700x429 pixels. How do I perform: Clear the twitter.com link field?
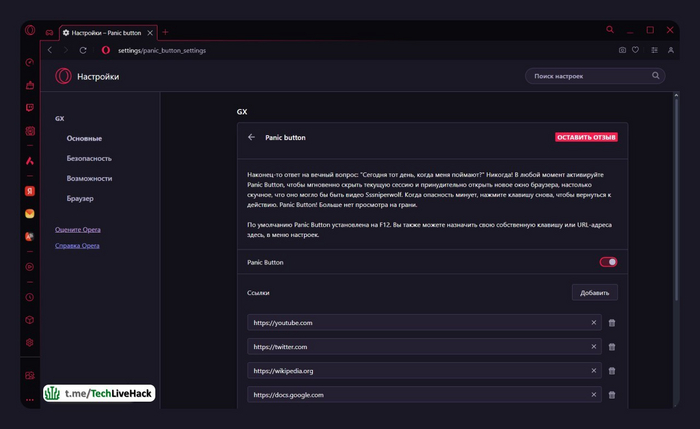point(594,346)
